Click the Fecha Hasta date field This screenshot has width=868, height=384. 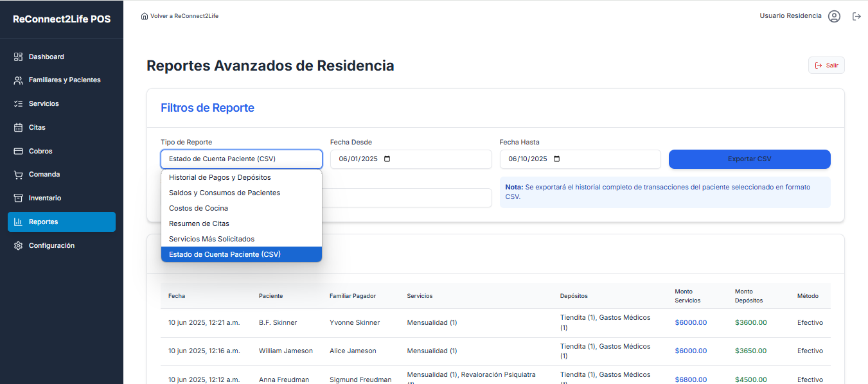580,159
